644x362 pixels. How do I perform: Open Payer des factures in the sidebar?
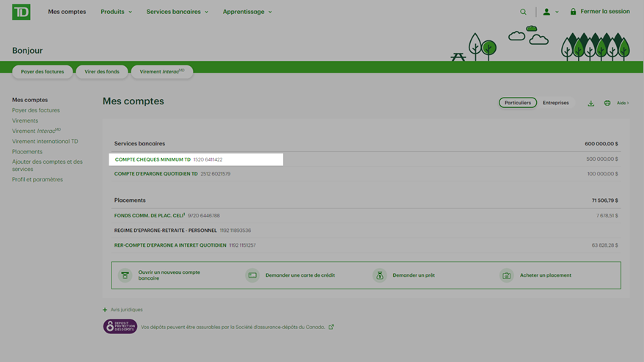pos(36,110)
